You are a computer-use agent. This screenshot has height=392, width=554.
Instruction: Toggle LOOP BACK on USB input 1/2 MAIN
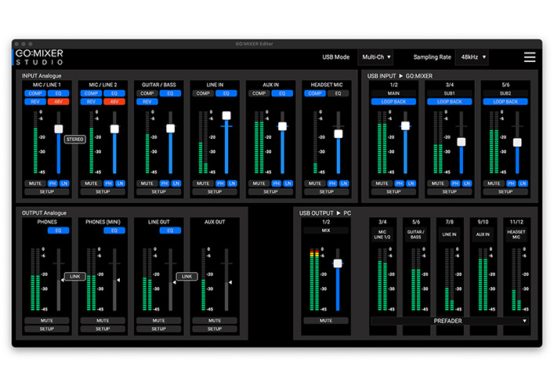[x=393, y=101]
